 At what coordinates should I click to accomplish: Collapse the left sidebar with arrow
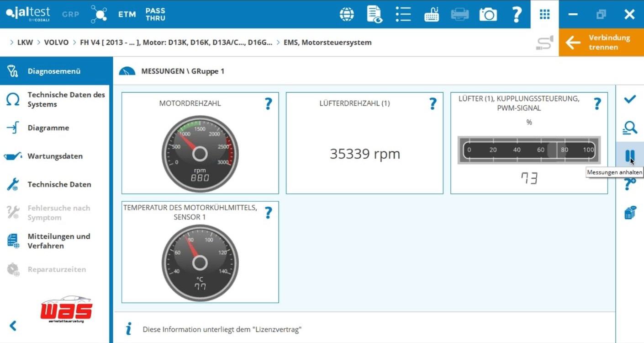pos(13,326)
